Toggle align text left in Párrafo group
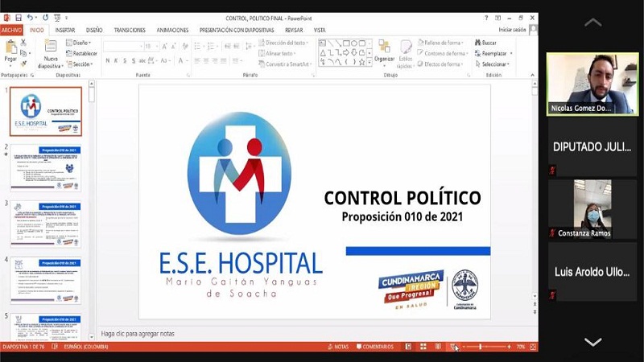Image resolution: width=644 pixels, height=362 pixels. [197, 61]
